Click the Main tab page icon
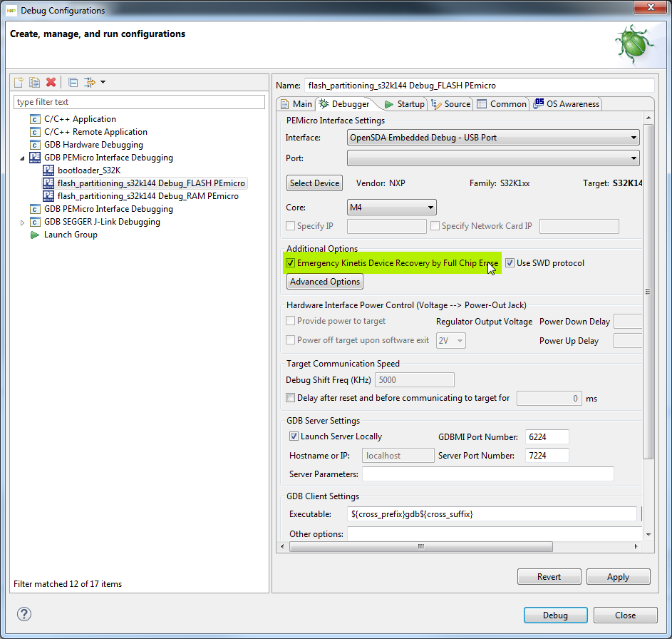Viewport: 672px width, 639px height. pyautogui.click(x=284, y=104)
